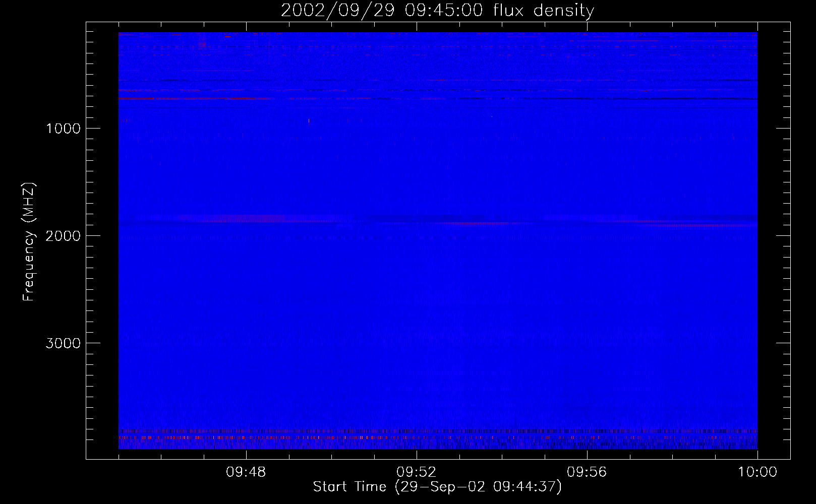The height and width of the screenshot is (504, 816).
Task: Select the 10:00 time axis label
Action: pyautogui.click(x=757, y=472)
